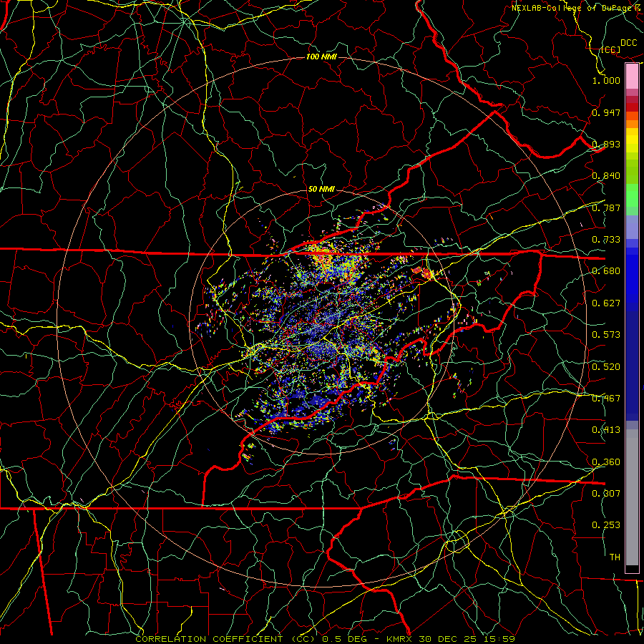
Task: Click the 0.840 scale value
Action: (606, 176)
